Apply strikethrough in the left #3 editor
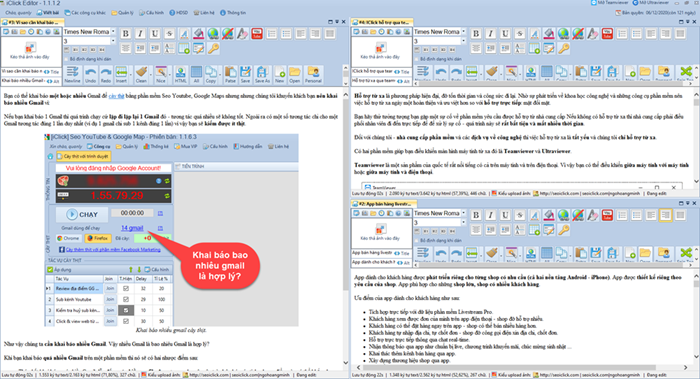Image resolution: width=700 pixels, height=379 pixels. (x=169, y=34)
